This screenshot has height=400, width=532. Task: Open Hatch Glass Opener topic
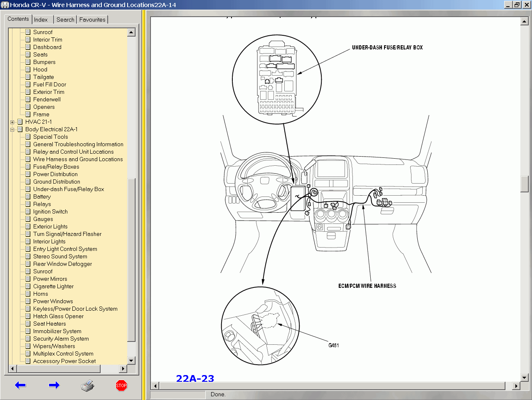point(58,316)
